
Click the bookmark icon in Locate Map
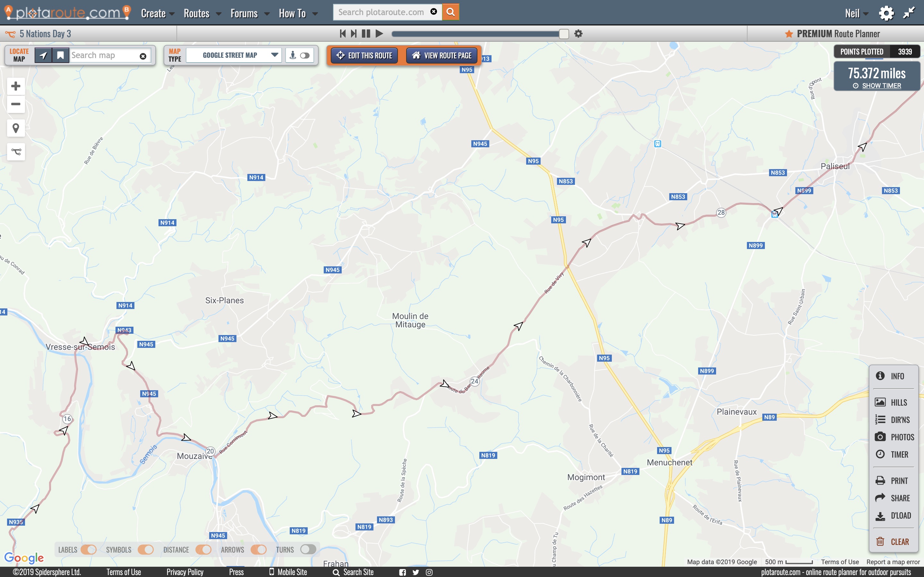pyautogui.click(x=60, y=56)
